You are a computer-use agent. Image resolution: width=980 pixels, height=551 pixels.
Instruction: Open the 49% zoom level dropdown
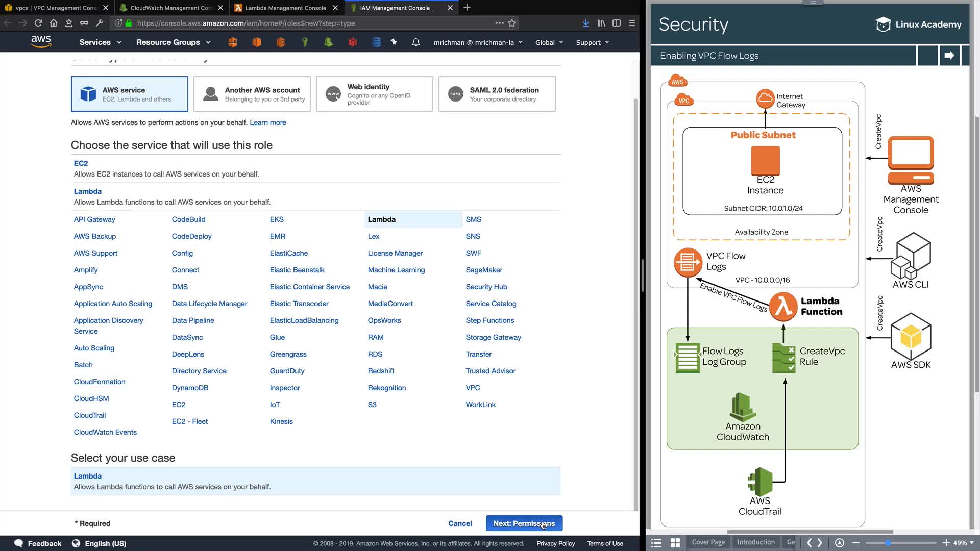point(963,543)
